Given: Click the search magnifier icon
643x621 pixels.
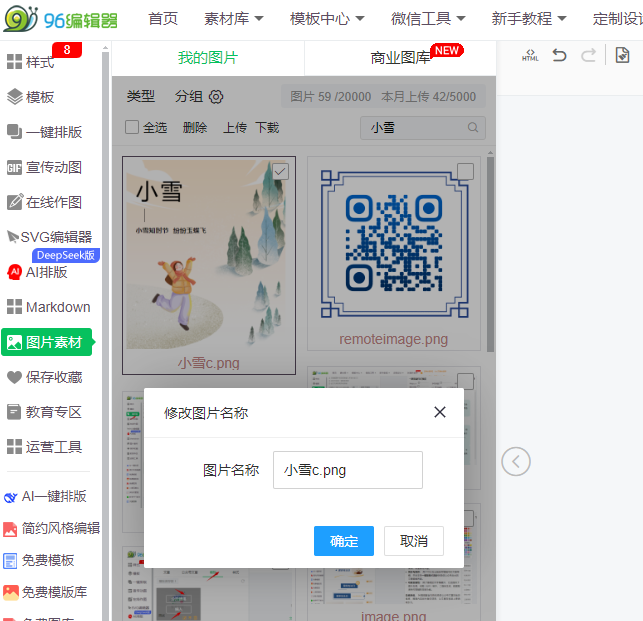Looking at the screenshot, I should click(x=473, y=128).
